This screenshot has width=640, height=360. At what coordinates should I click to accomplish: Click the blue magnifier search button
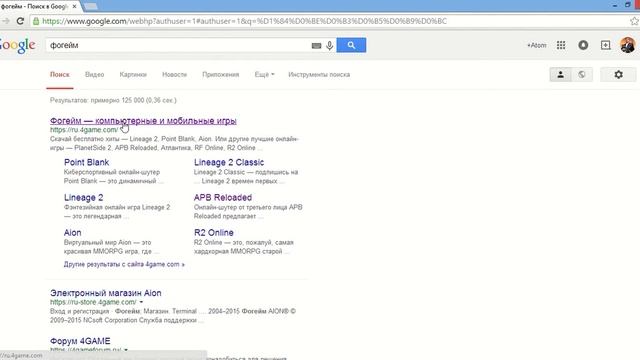(351, 45)
